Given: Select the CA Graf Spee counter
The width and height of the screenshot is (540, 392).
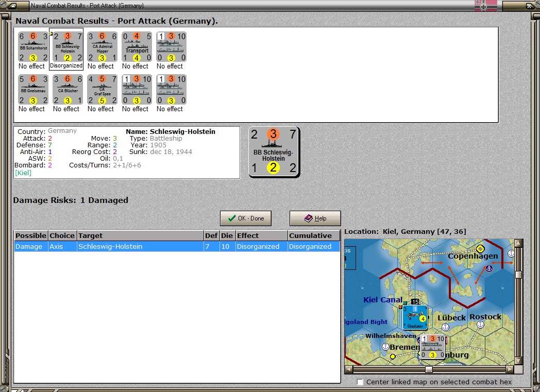Looking at the screenshot, I should (x=102, y=90).
